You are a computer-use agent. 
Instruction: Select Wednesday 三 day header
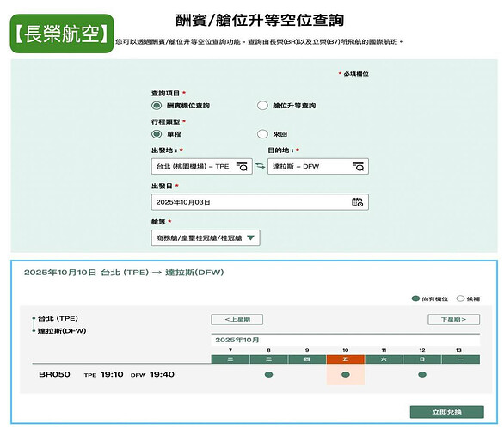(x=268, y=359)
